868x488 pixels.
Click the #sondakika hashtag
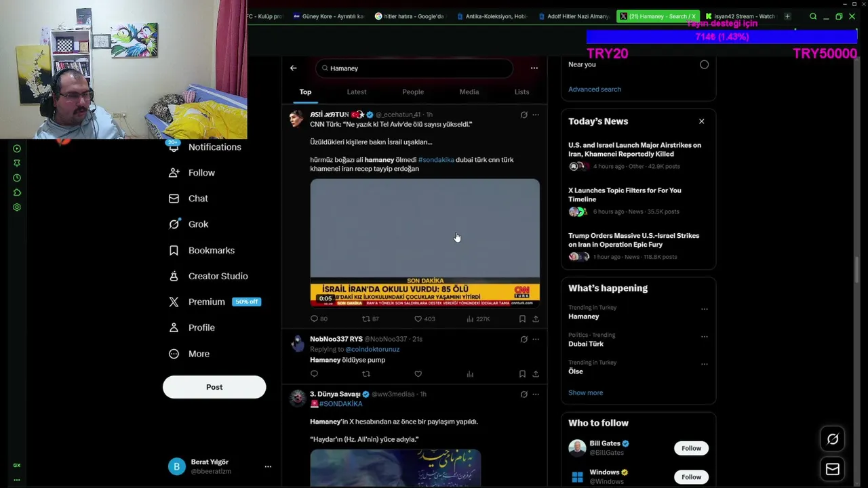436,160
